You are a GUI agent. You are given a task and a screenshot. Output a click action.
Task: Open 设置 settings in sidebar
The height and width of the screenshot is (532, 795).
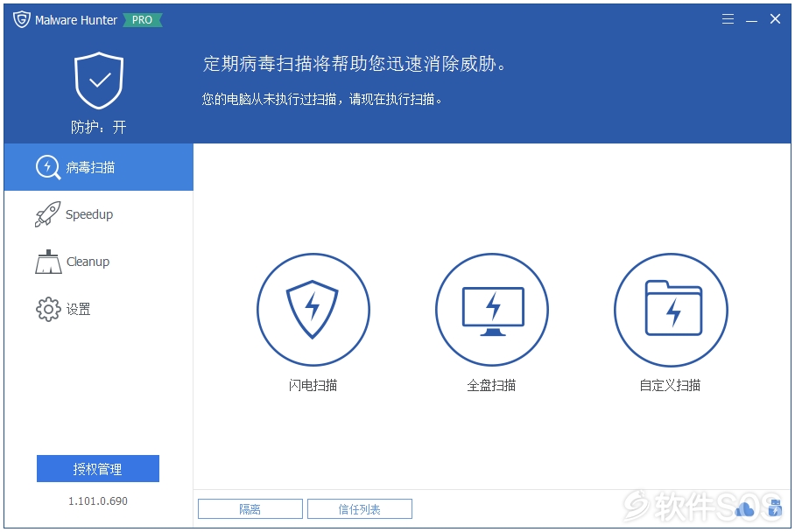point(99,309)
